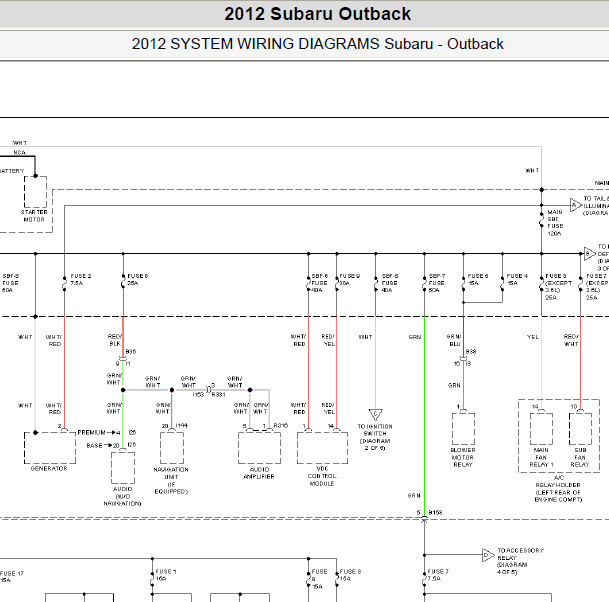Click the FUSE 7 7.5A label

coord(438,575)
